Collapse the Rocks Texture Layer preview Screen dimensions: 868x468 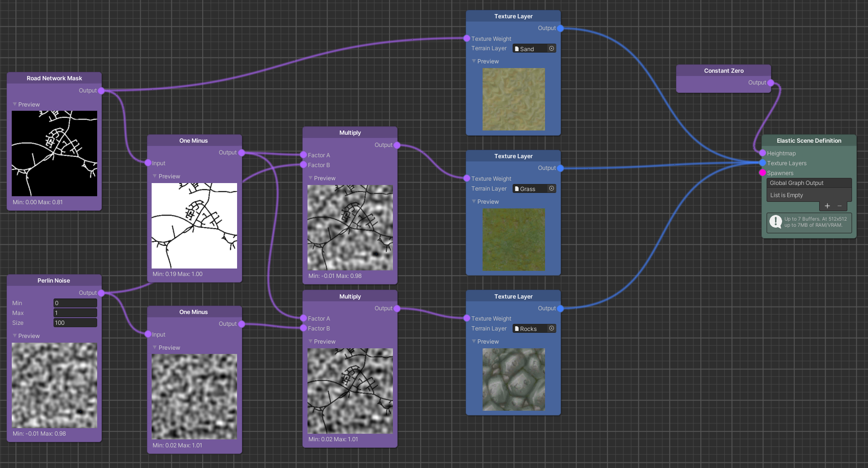click(x=474, y=342)
